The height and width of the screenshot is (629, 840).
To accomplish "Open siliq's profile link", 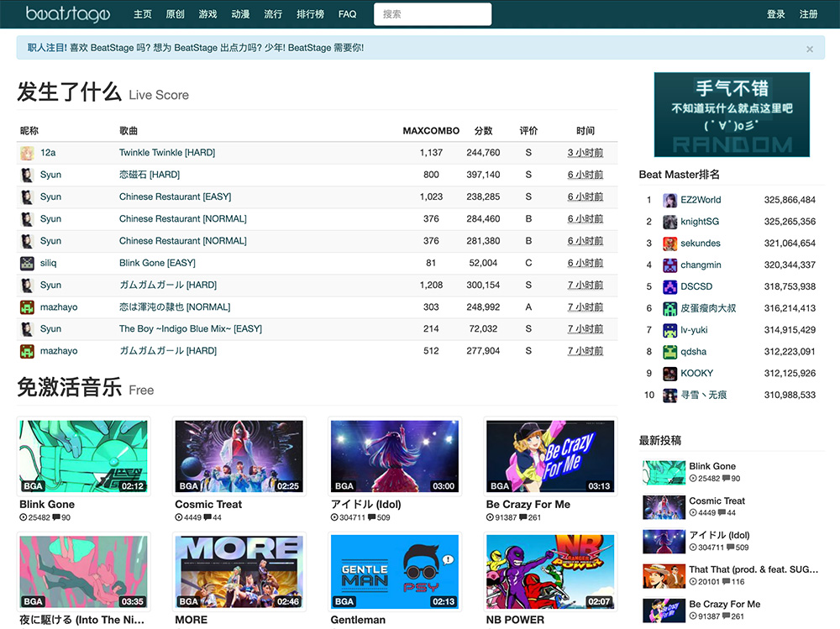I will pyautogui.click(x=48, y=263).
